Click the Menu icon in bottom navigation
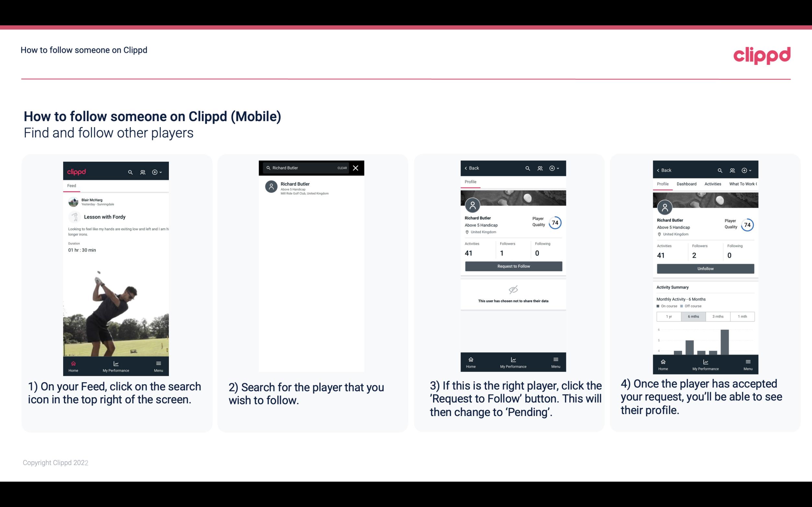Image resolution: width=812 pixels, height=507 pixels. 158,363
